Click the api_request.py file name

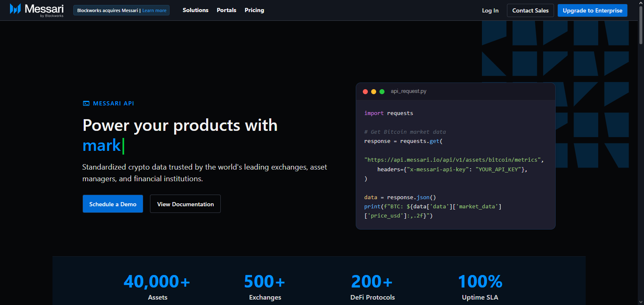point(409,91)
